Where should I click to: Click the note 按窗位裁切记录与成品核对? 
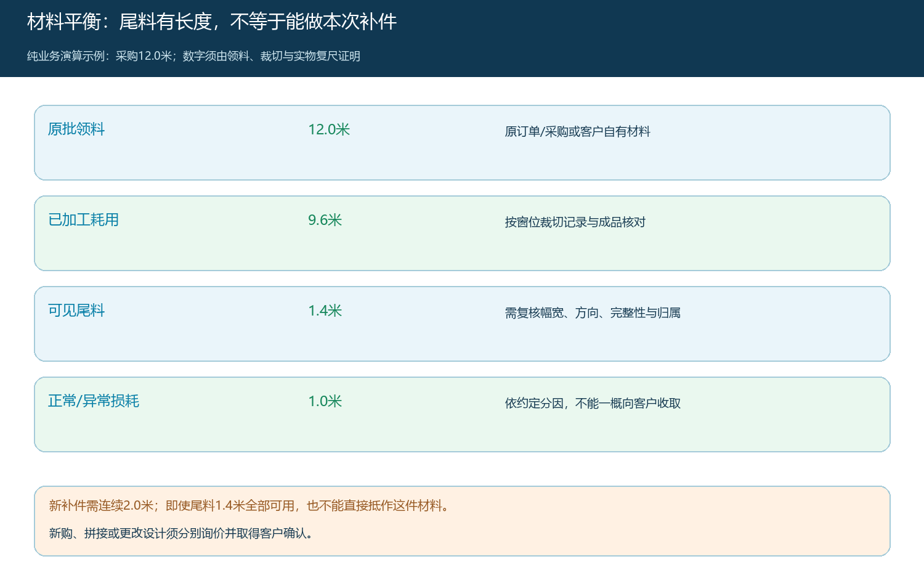[575, 222]
